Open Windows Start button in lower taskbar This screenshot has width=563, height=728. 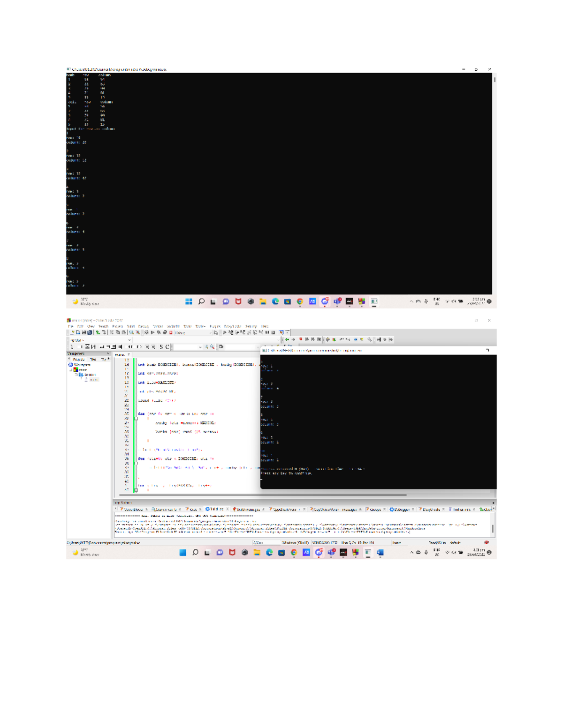coord(183,553)
